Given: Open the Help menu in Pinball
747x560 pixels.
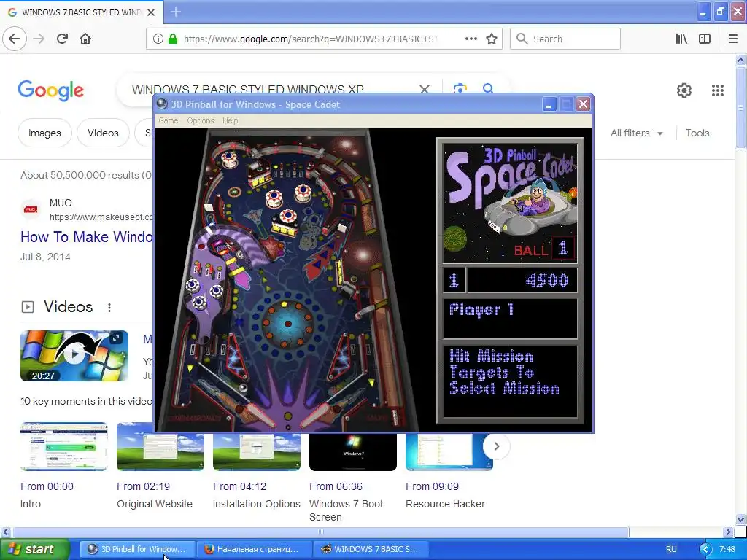Looking at the screenshot, I should (230, 120).
